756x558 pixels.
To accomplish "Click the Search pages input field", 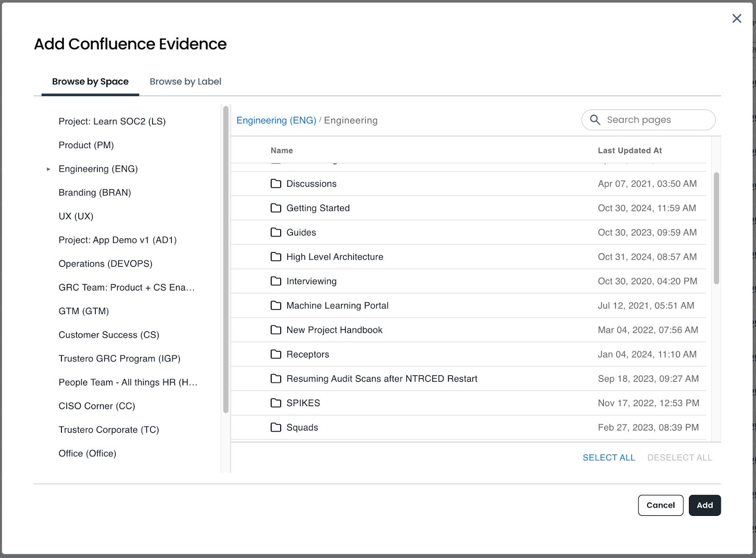I will click(x=648, y=120).
